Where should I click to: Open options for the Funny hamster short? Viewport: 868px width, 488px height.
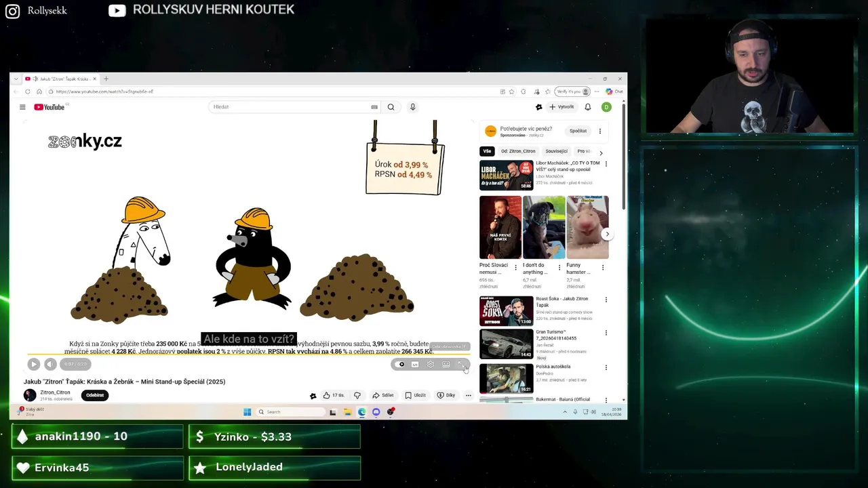[603, 268]
